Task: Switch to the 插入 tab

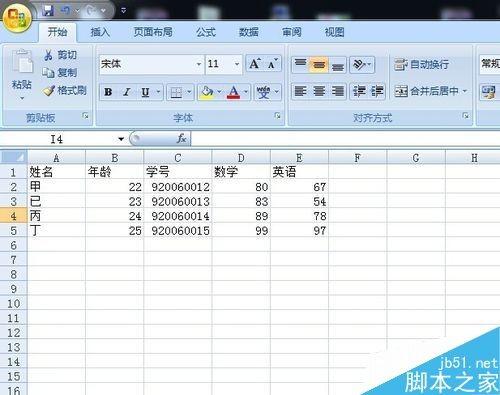Action: [x=100, y=32]
